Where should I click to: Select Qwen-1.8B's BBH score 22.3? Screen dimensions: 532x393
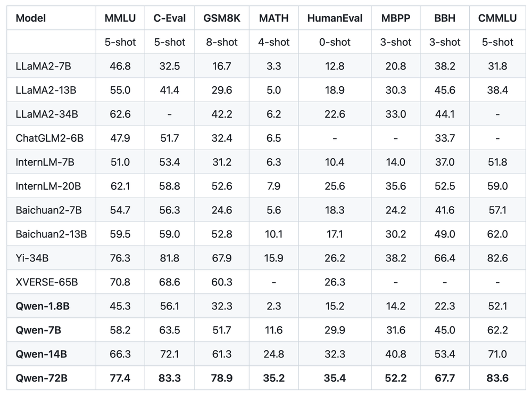click(445, 306)
